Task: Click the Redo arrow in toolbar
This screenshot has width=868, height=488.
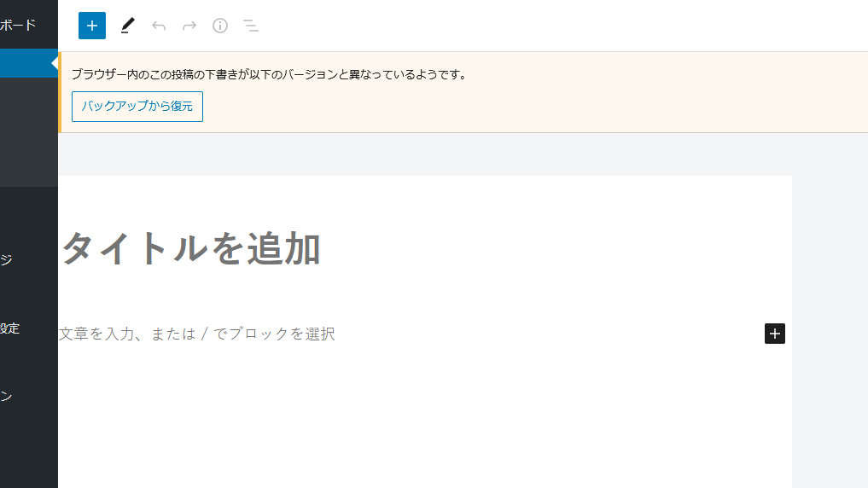Action: tap(189, 26)
